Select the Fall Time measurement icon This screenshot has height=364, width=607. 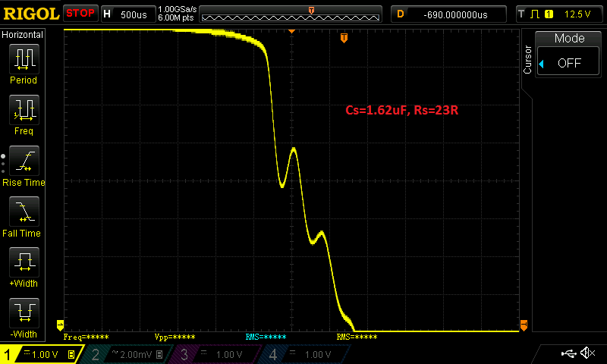(x=24, y=212)
